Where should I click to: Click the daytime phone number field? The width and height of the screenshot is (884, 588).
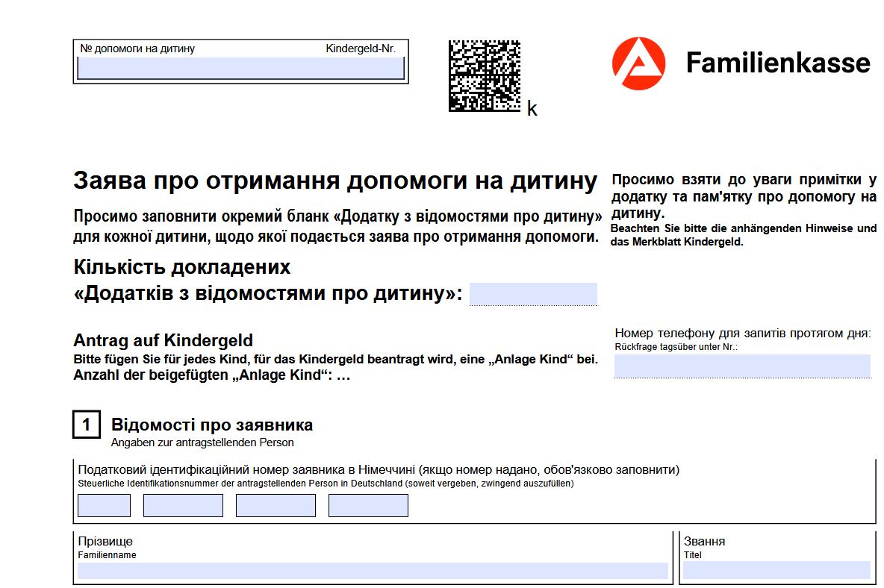pos(742,366)
